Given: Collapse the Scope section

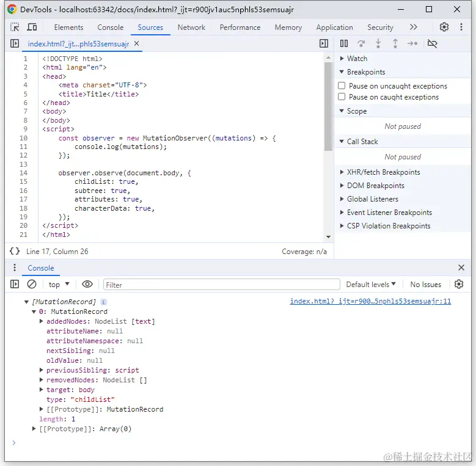Looking at the screenshot, I should coord(342,111).
